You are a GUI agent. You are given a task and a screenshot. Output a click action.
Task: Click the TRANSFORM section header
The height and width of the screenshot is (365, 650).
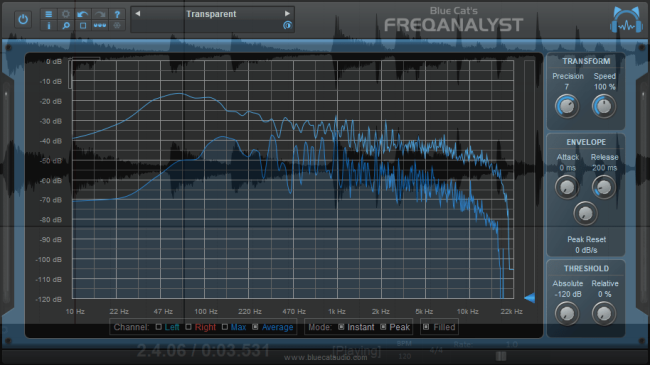coord(586,61)
